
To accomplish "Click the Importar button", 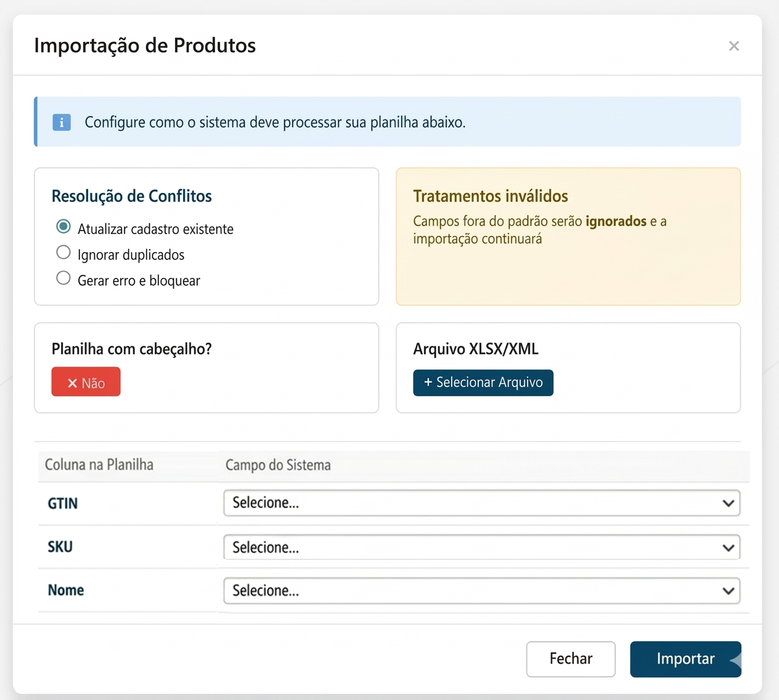I will pyautogui.click(x=685, y=659).
